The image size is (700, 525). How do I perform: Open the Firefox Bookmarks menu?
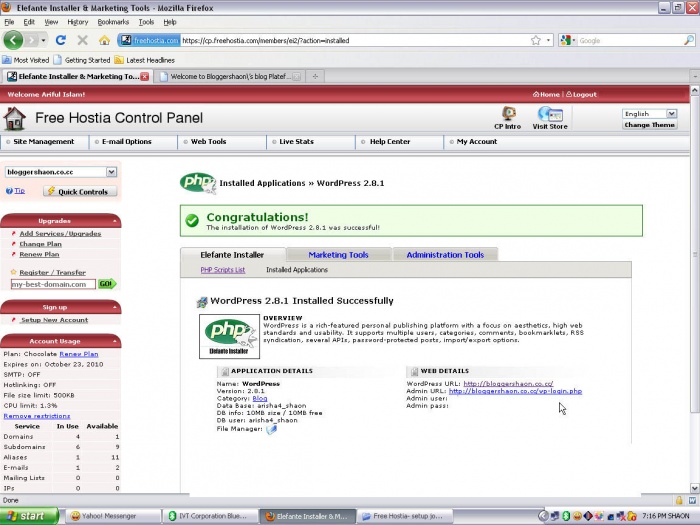tap(113, 22)
